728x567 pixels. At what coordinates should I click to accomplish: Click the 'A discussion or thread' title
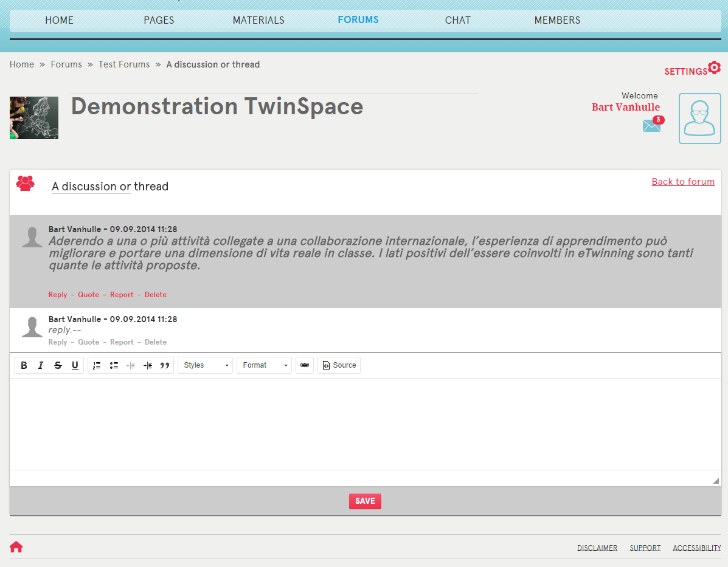(x=110, y=187)
